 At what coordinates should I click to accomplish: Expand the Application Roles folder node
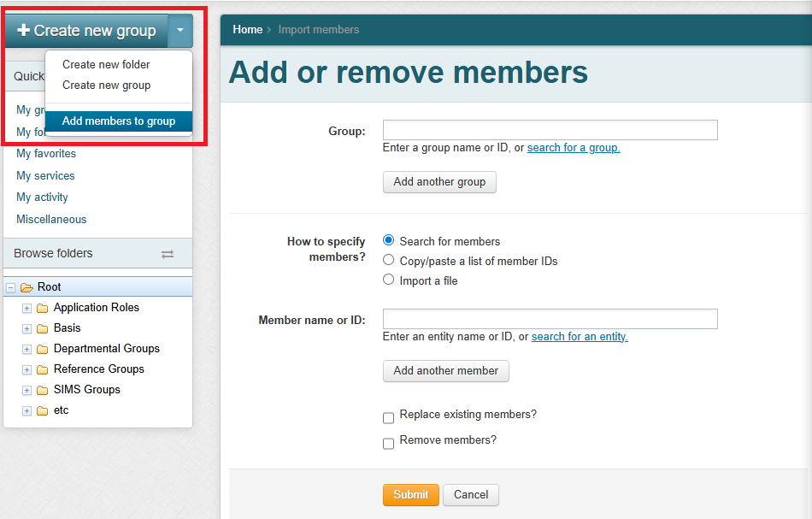[26, 309]
